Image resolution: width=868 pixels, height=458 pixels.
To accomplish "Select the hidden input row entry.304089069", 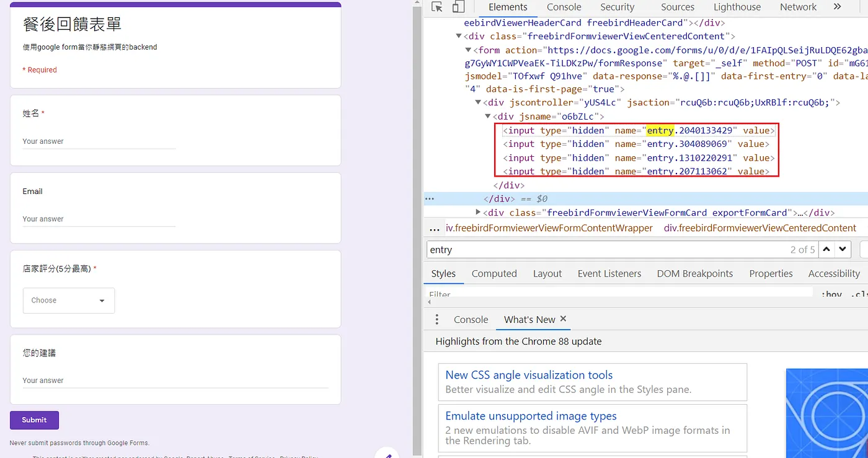I will point(637,144).
